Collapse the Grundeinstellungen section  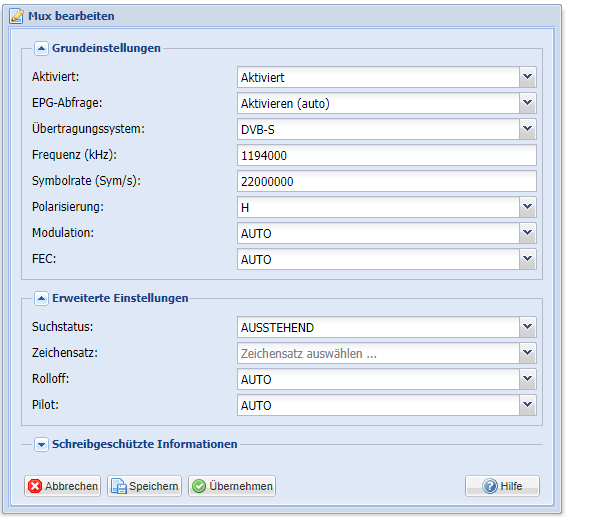pyautogui.click(x=41, y=49)
